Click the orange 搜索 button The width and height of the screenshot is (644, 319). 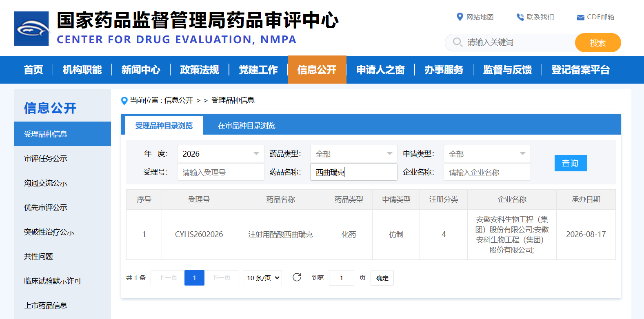598,43
